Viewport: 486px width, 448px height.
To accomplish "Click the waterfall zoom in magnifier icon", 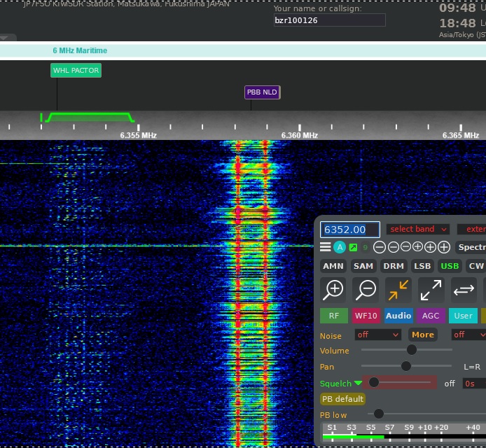I will pyautogui.click(x=333, y=289).
